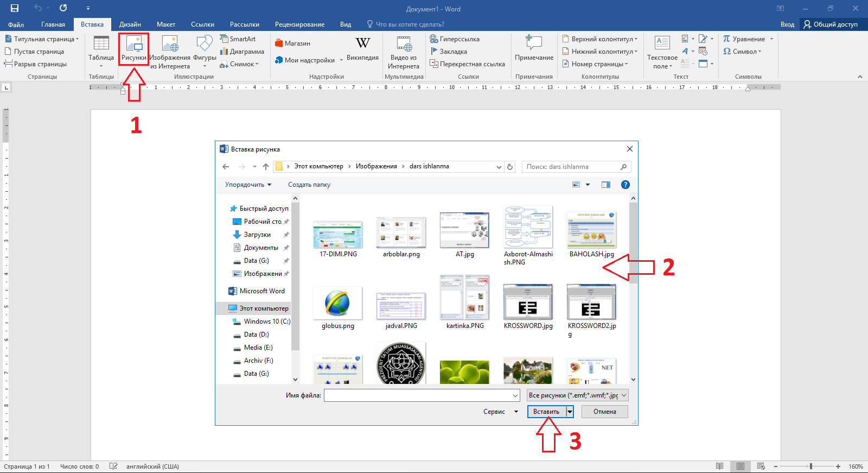
Task: Insert a Гиперссылка hyperlink
Action: (455, 39)
